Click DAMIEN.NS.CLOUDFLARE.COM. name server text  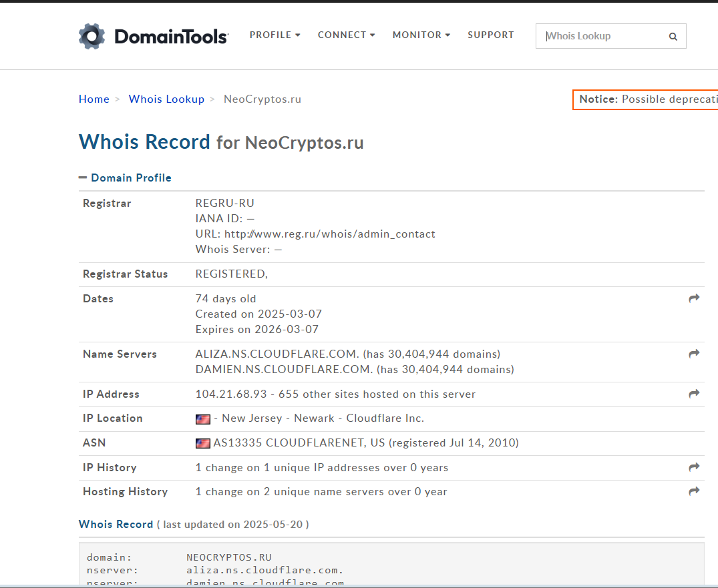(285, 370)
